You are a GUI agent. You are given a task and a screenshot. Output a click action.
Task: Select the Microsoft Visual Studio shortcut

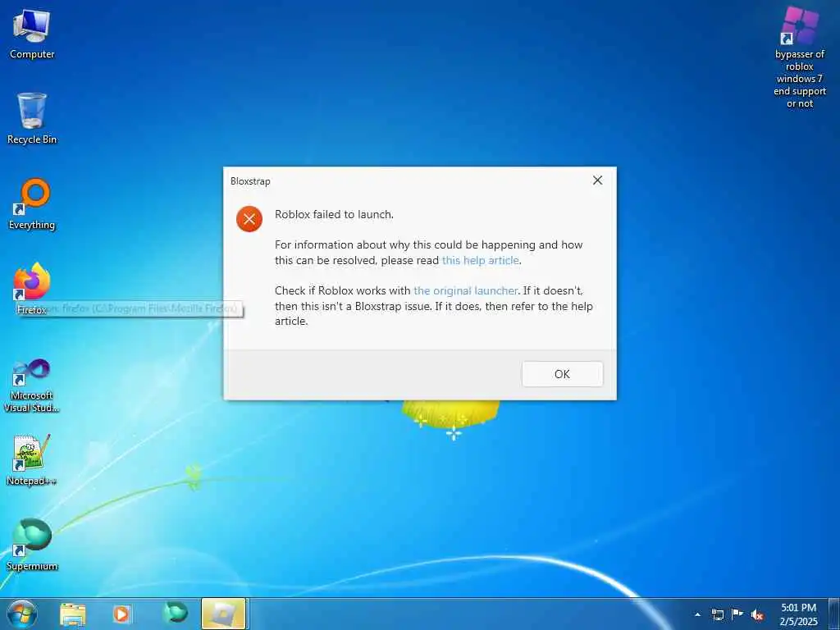32,386
